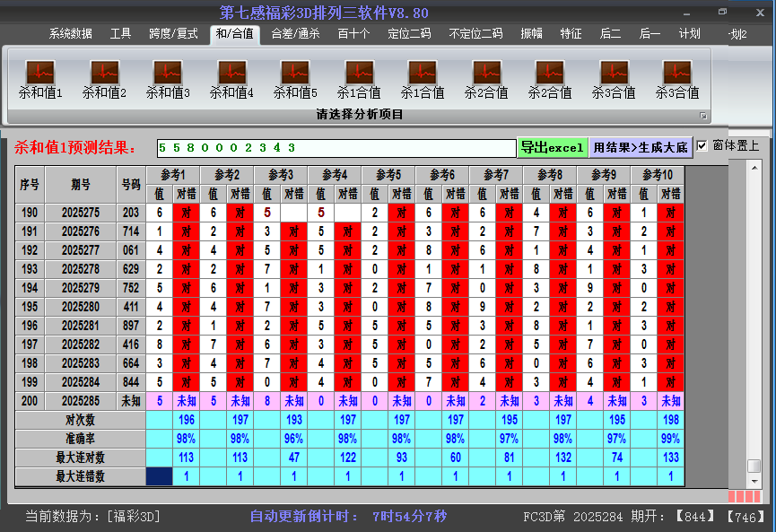Open the 跨度/复式 tab
The height and width of the screenshot is (532, 776).
point(173,34)
